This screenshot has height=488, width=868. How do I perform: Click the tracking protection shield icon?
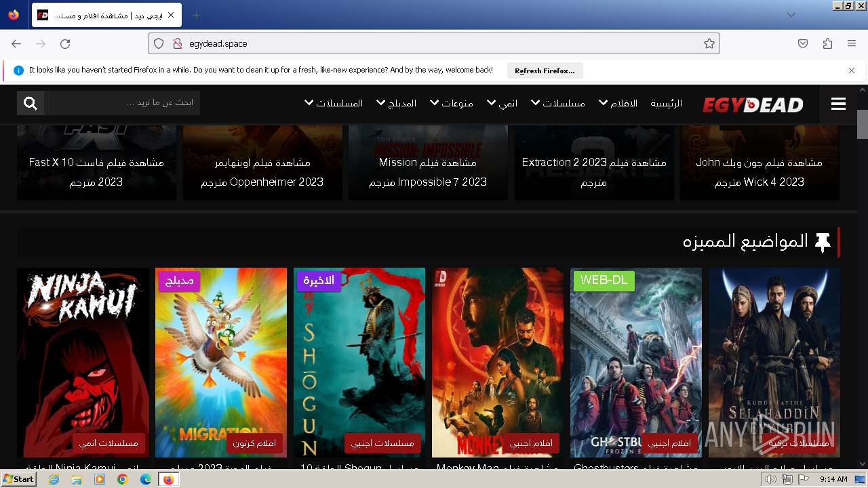click(x=159, y=43)
